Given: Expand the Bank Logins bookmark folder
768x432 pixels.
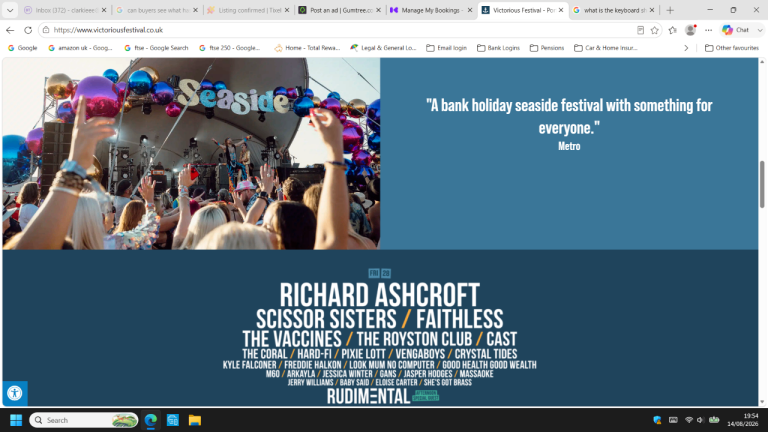Looking at the screenshot, I should (x=498, y=48).
